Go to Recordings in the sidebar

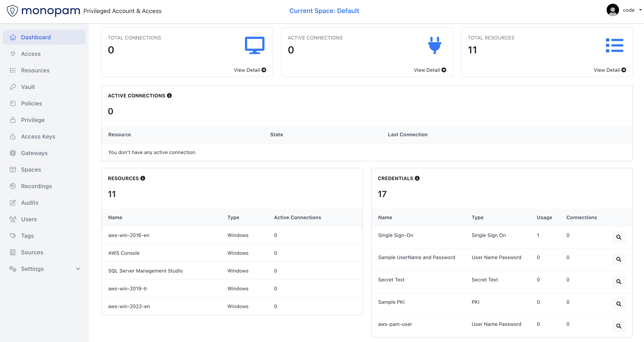pos(36,186)
